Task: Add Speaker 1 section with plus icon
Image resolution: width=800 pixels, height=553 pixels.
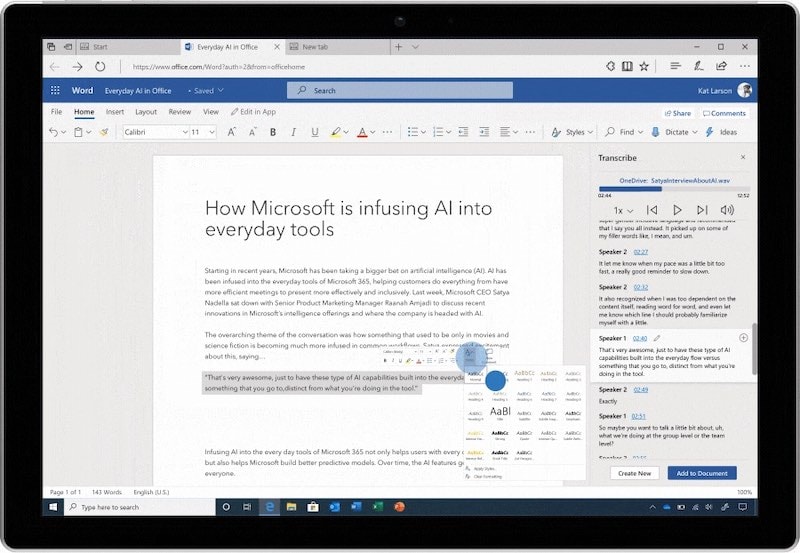Action: click(743, 338)
